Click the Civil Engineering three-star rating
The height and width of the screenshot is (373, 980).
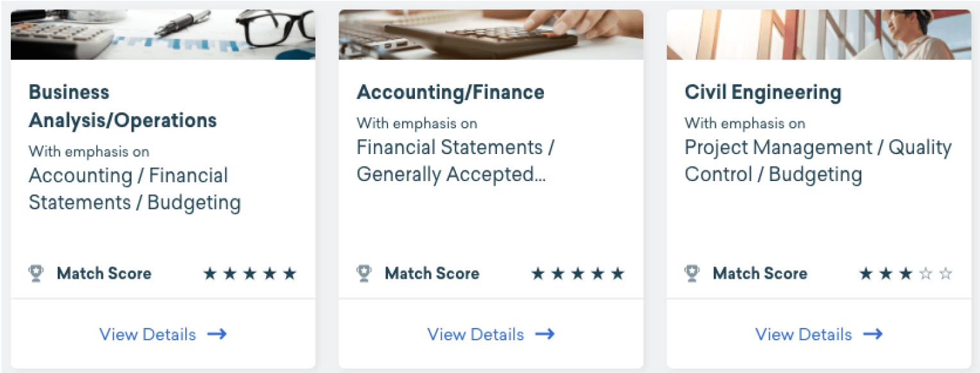[906, 274]
